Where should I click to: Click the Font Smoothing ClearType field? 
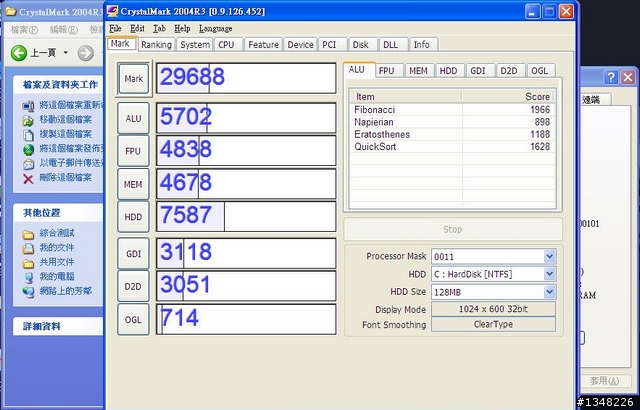[493, 324]
